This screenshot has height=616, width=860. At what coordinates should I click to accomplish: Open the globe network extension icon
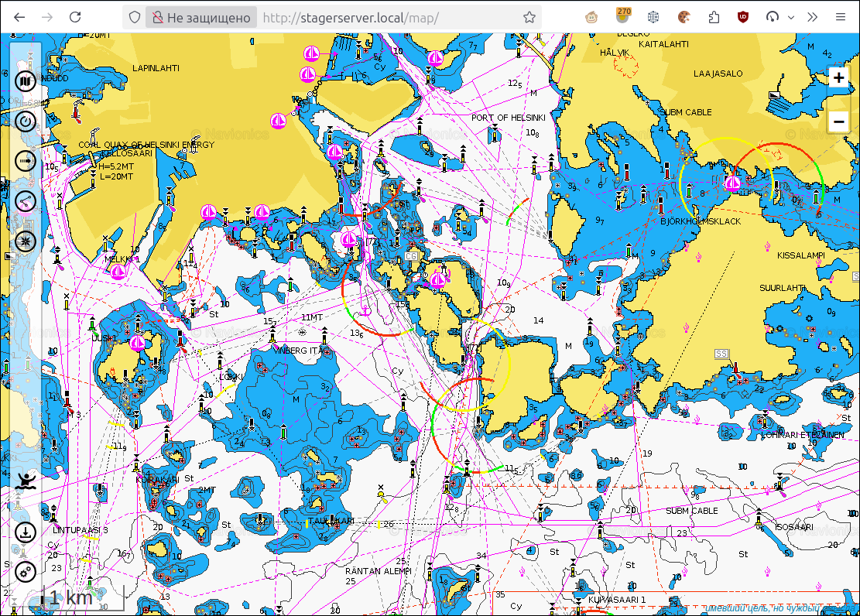coord(653,18)
